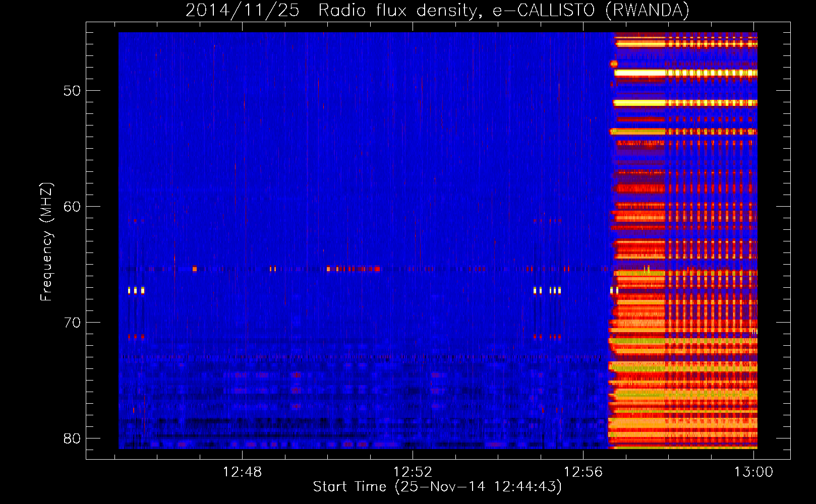
Task: Click the y-axis tick label '50'
Action: pyautogui.click(x=72, y=91)
